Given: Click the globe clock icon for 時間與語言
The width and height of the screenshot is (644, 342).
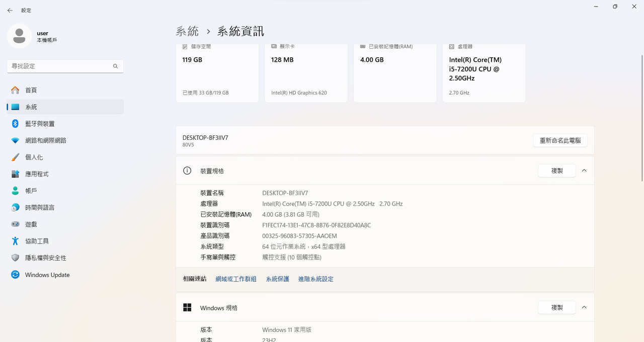Looking at the screenshot, I should 15,207.
